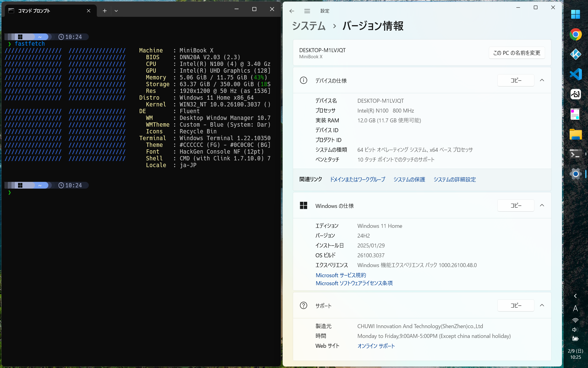
Task: Open the Windows Start button in taskbar
Action: 575,14
